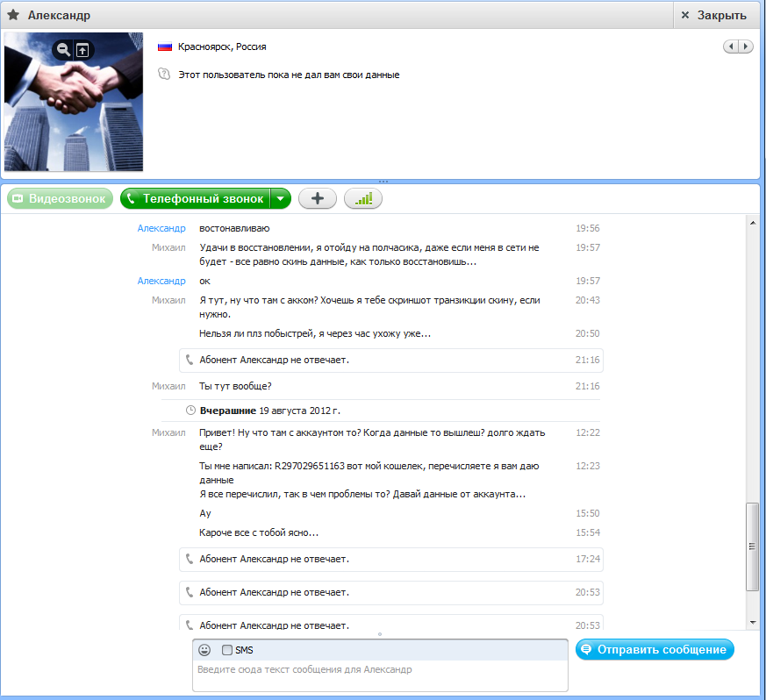Open Александр's handshake profile picture
This screenshot has width=766, height=700.
click(x=74, y=102)
